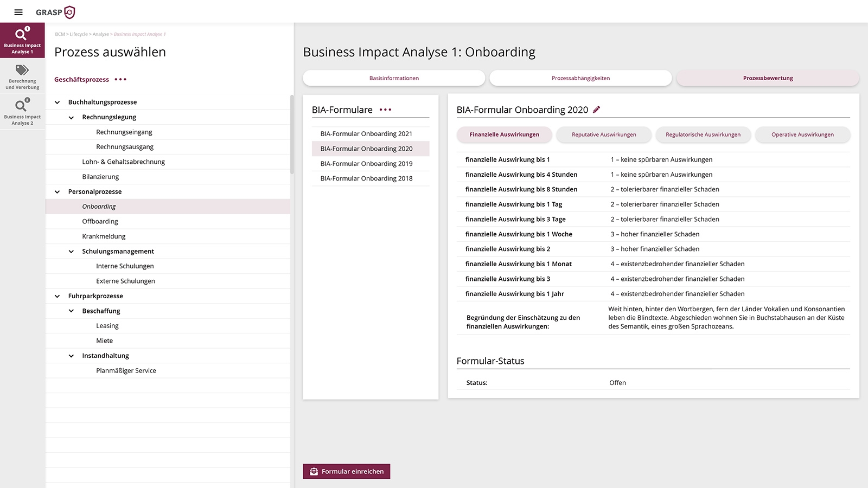The image size is (868, 488).
Task: Select BIA-Formular Onboarding 2021
Action: pyautogui.click(x=366, y=134)
